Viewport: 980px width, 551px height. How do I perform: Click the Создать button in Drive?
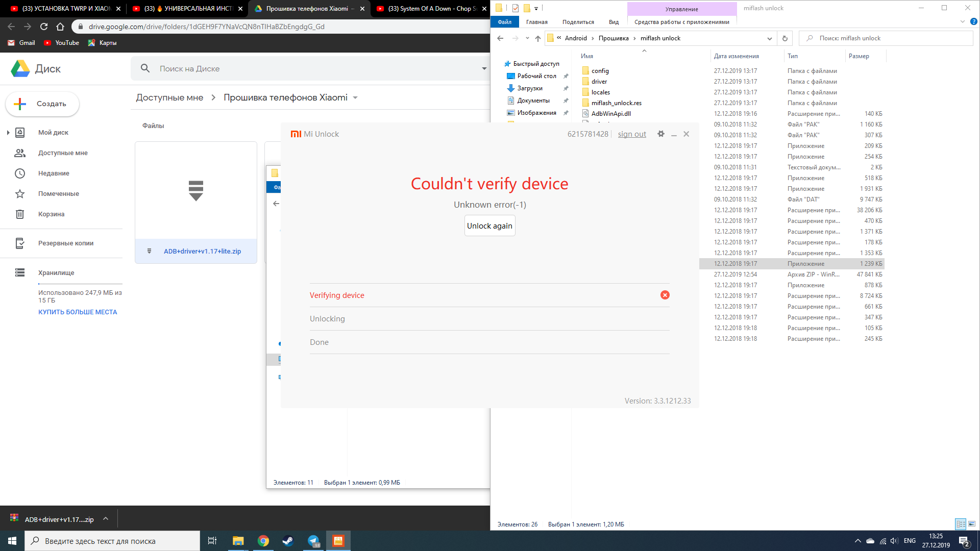tap(42, 104)
